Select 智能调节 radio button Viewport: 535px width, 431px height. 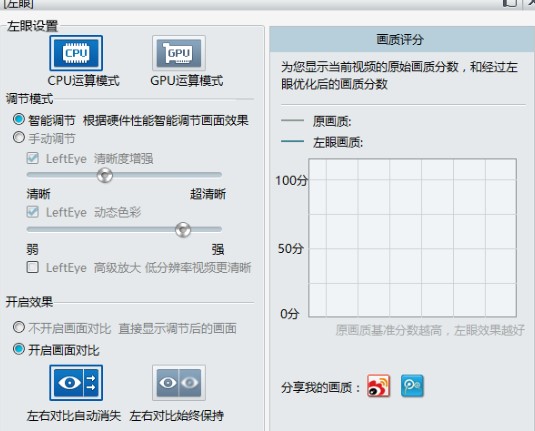19,119
